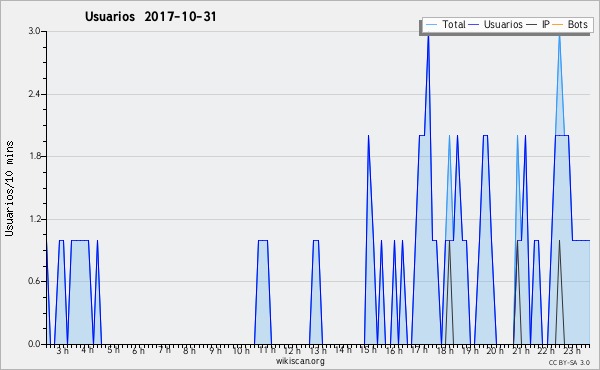Screen dimensions: 600x370
Task: Click the orange Bots legend line swatch
Action: [558, 25]
